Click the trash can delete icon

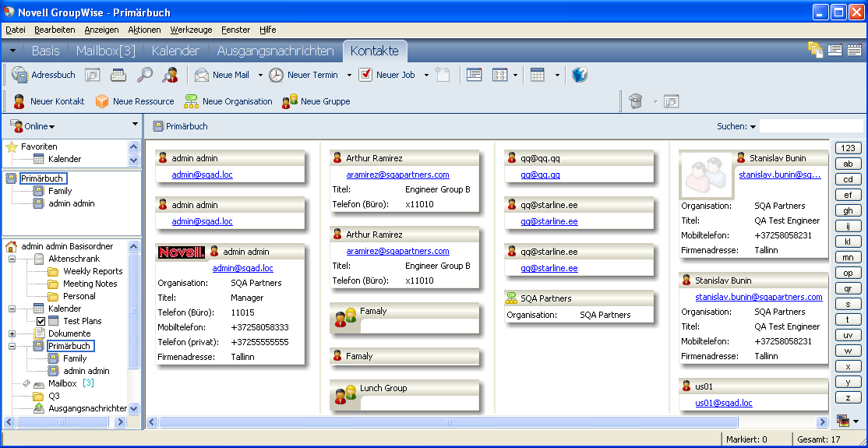point(636,101)
